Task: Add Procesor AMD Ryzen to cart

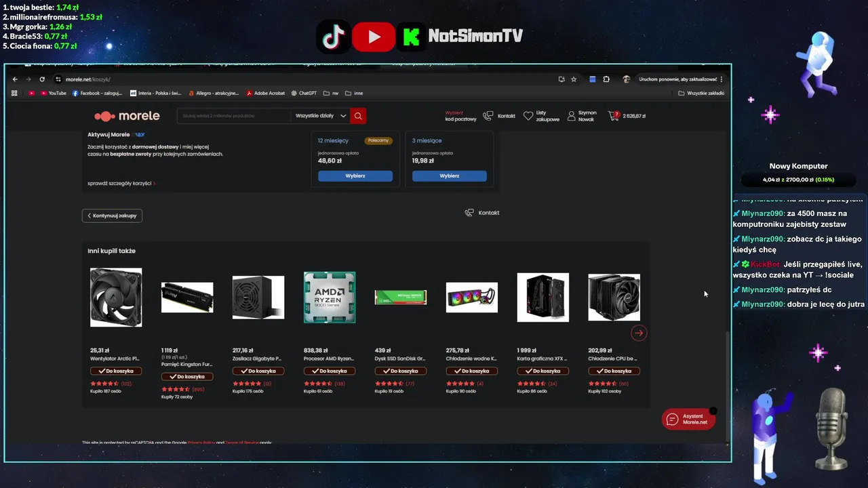Action: tap(330, 371)
